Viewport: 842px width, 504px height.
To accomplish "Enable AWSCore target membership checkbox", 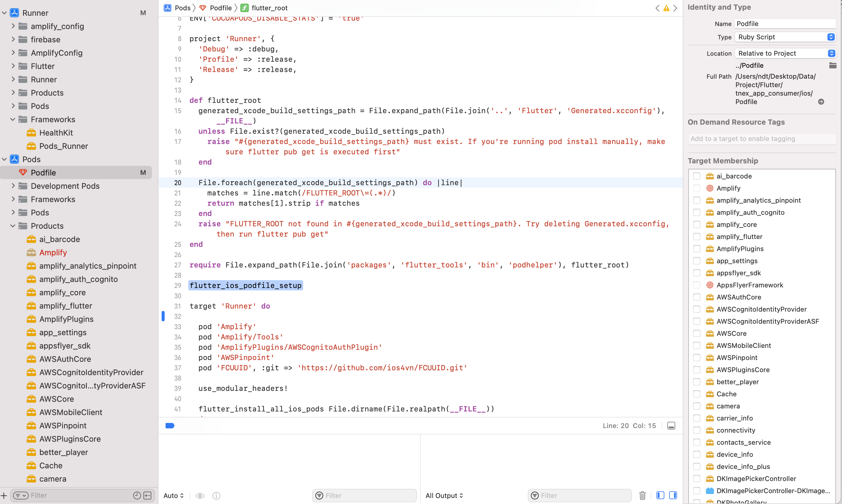I will (x=696, y=333).
